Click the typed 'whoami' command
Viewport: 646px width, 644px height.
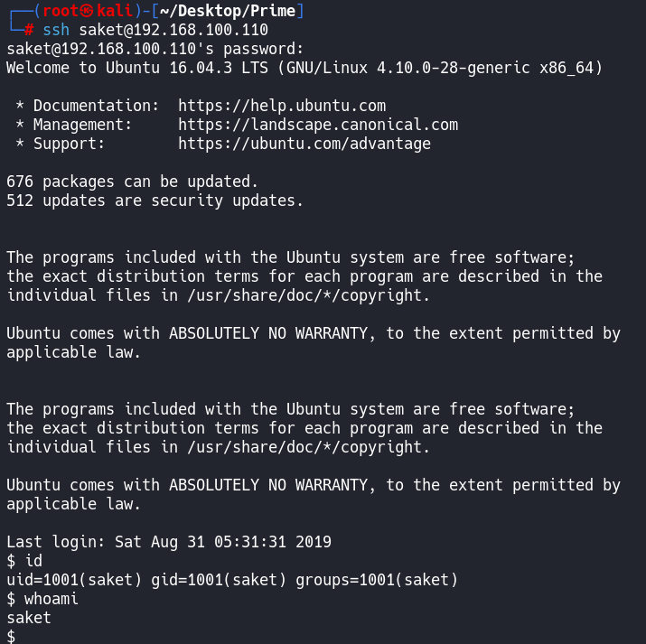coord(51,599)
